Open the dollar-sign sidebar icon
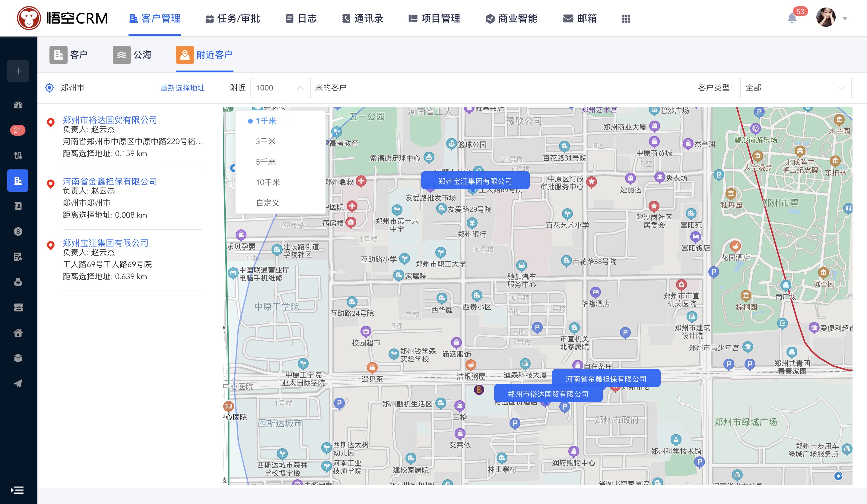867x504 pixels. (x=18, y=232)
